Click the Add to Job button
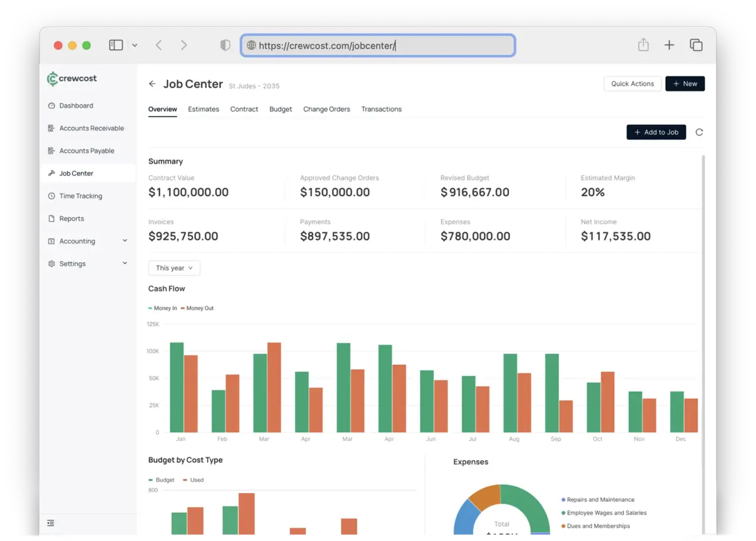The image size is (756, 541). coord(656,132)
